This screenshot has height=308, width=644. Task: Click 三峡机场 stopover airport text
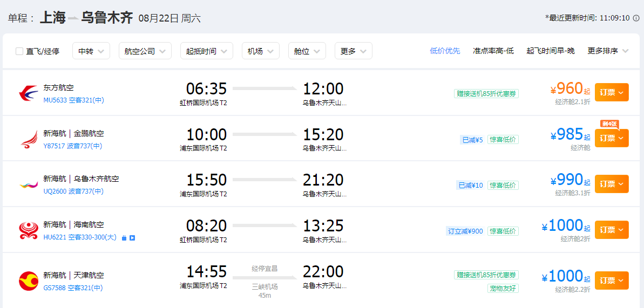point(265,286)
